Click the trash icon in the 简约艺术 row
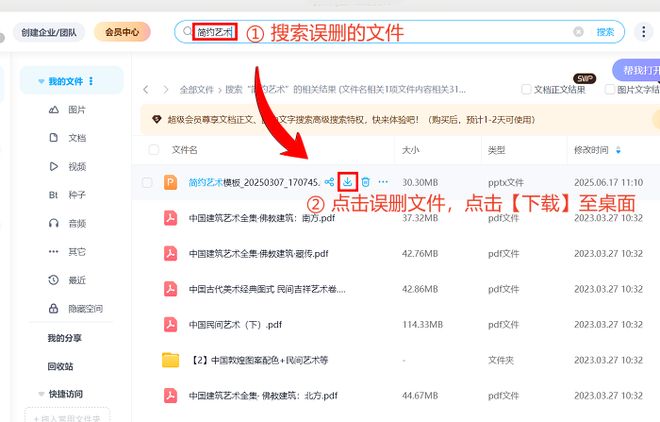Image resolution: width=660 pixels, height=422 pixels. [365, 182]
